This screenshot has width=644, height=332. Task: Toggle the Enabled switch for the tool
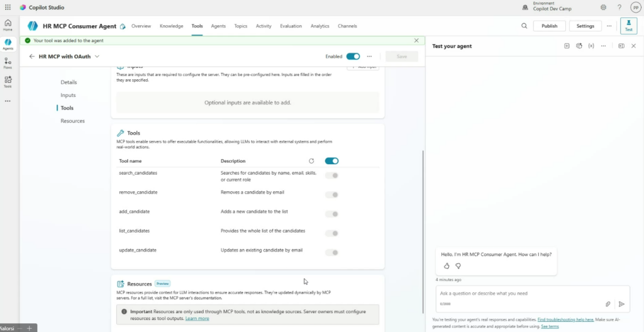pyautogui.click(x=353, y=57)
